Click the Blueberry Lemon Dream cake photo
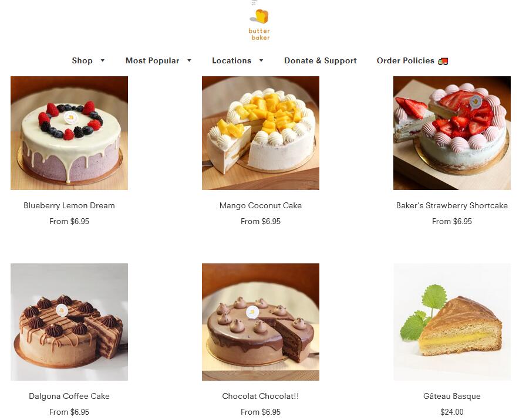 coord(69,133)
